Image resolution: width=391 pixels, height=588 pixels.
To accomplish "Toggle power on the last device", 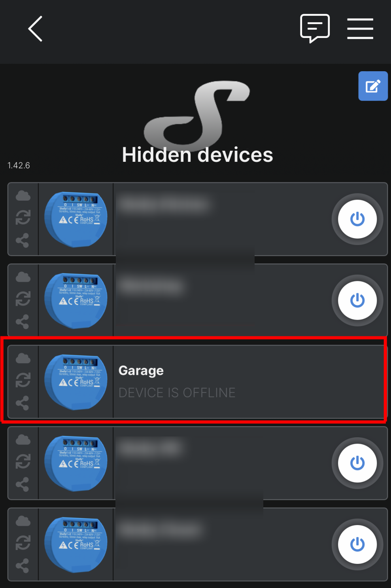I will tap(357, 544).
